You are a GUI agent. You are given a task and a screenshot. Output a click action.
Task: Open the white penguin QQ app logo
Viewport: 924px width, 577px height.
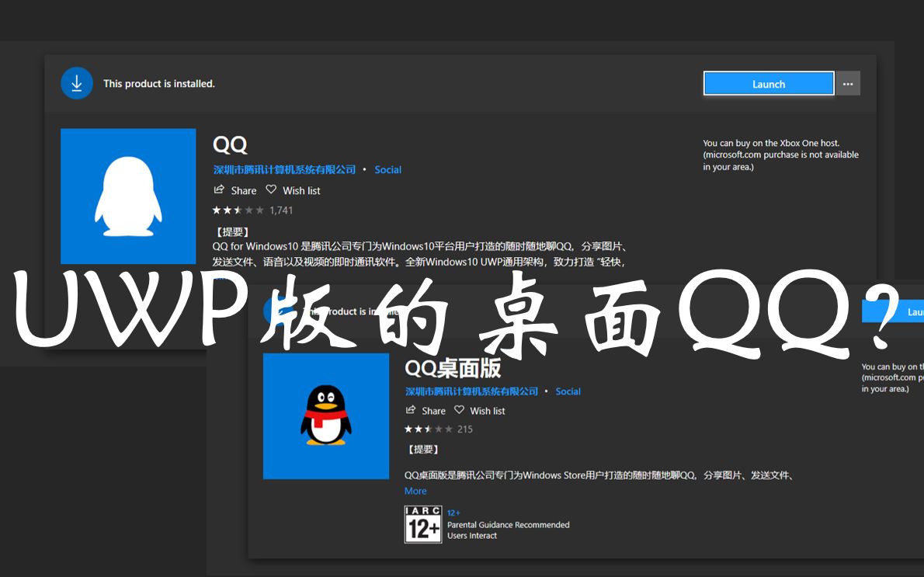[128, 196]
